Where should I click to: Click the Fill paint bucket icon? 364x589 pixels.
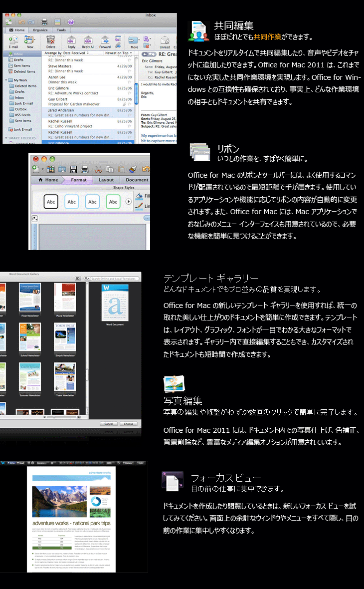pos(139,196)
